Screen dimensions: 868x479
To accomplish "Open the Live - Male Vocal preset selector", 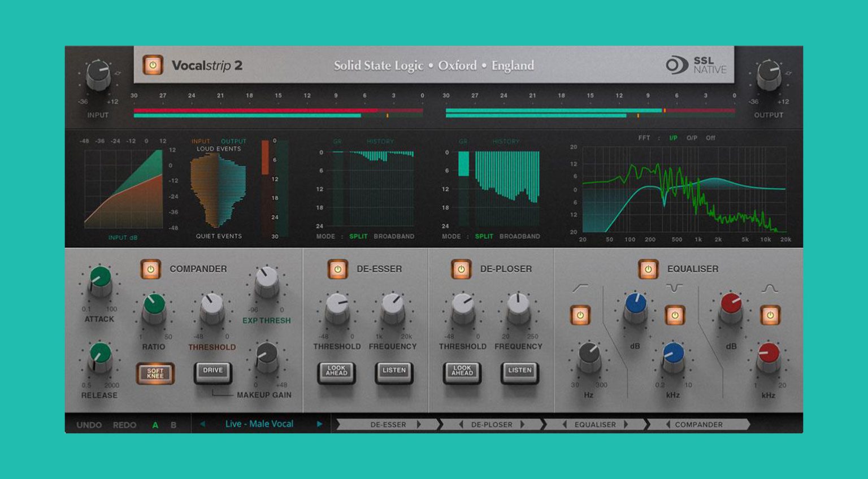I will point(259,424).
